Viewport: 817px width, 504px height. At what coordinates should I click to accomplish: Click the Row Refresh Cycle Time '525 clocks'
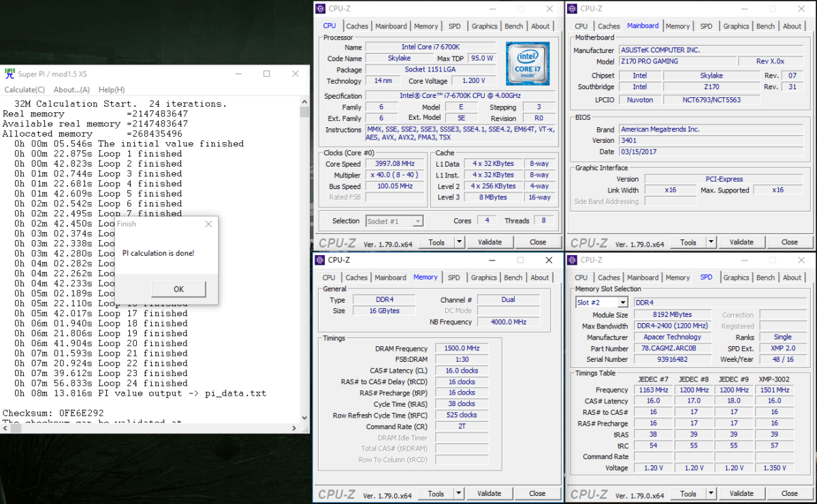pyautogui.click(x=462, y=415)
